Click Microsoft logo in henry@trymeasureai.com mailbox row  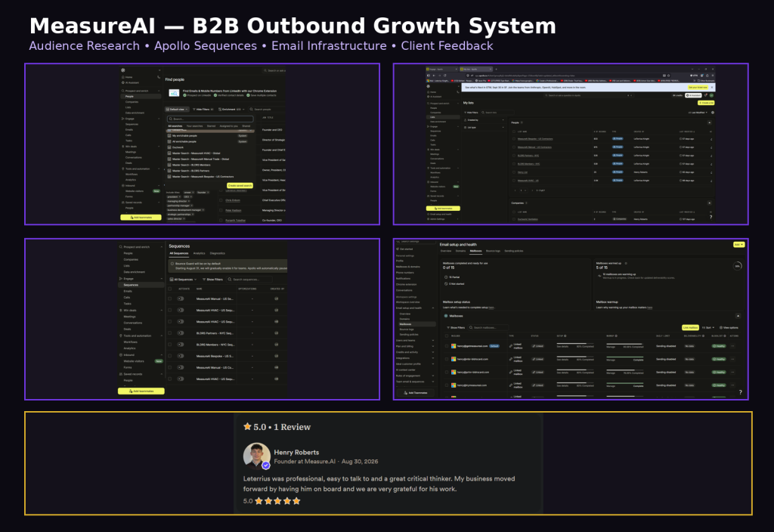pyautogui.click(x=454, y=385)
